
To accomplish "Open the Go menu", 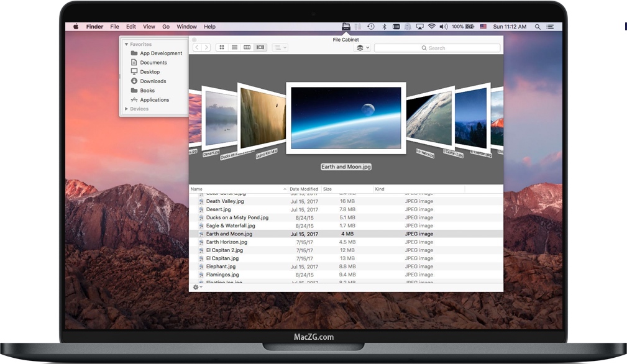I will coord(166,27).
